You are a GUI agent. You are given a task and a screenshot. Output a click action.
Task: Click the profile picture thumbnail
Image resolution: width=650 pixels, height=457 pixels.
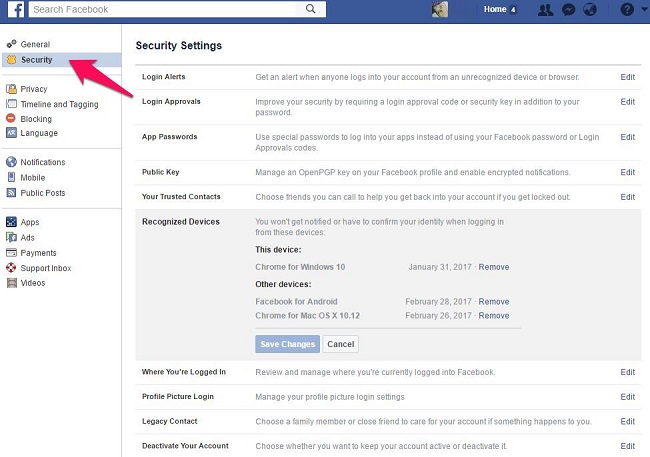[x=439, y=10]
